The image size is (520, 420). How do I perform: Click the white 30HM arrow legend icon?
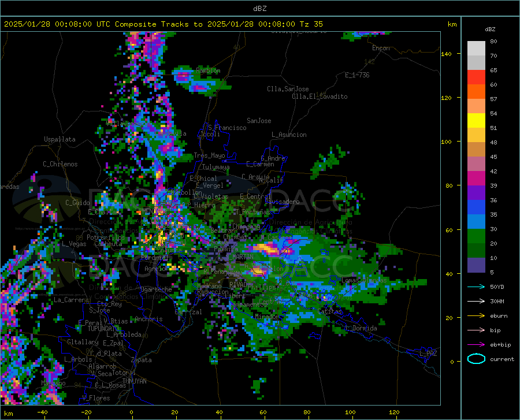(x=476, y=302)
